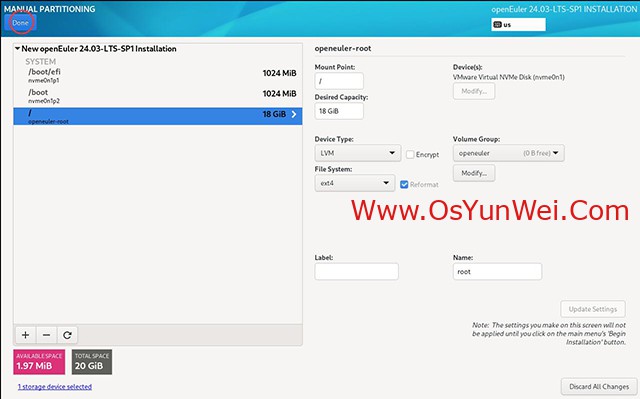Edit the Desired Capacity 18 GiB field
Viewport: 640px width, 399px height.
pos(339,111)
